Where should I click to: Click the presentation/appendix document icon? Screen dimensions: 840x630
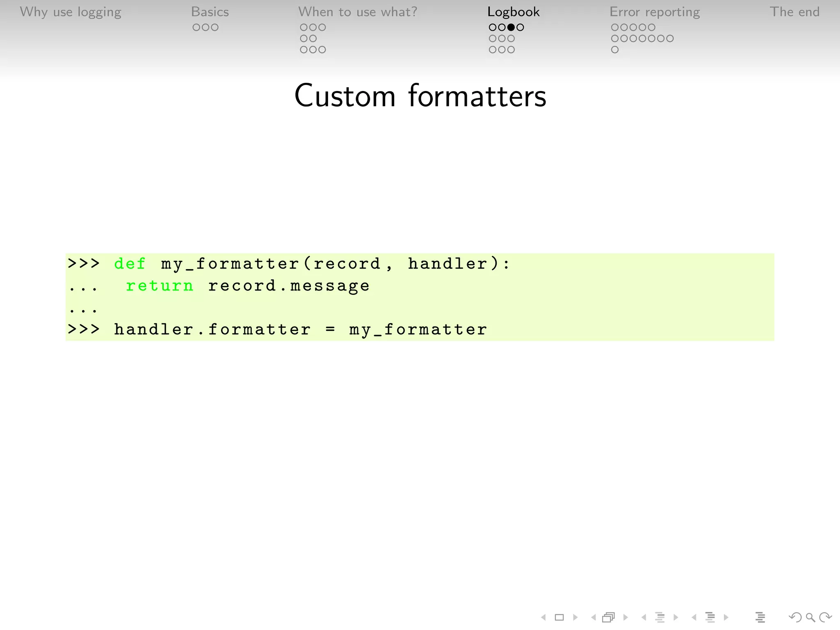760,617
